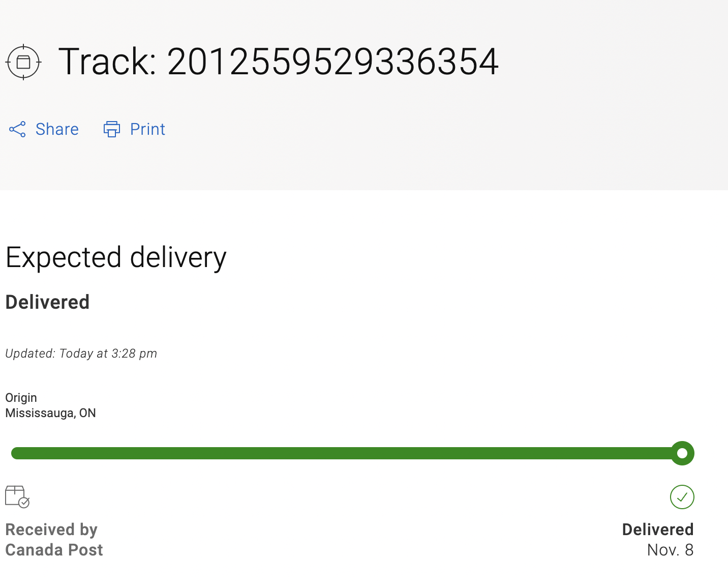Image resolution: width=728 pixels, height=586 pixels.
Task: Click the received package box icon
Action: pyautogui.click(x=17, y=496)
